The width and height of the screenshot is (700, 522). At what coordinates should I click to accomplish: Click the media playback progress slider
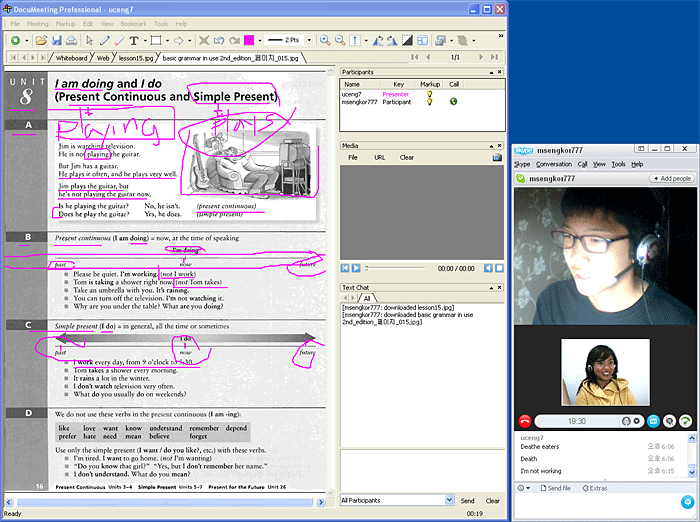pyautogui.click(x=395, y=268)
